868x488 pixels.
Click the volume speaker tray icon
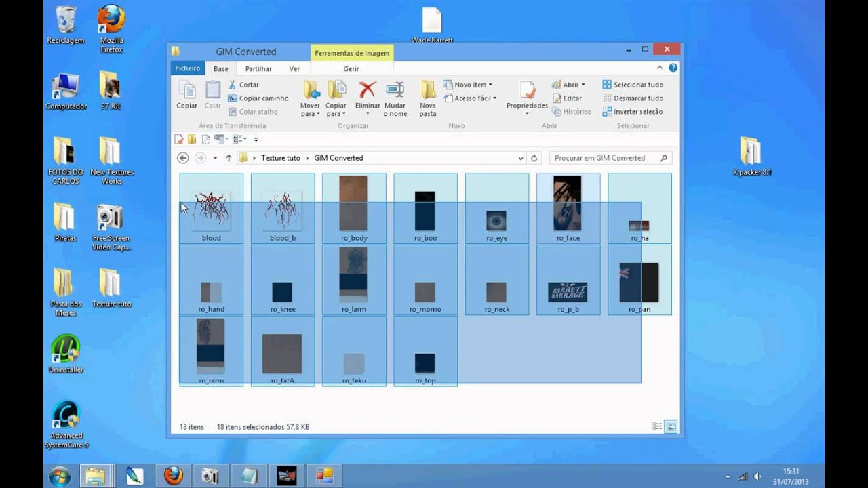click(x=757, y=476)
